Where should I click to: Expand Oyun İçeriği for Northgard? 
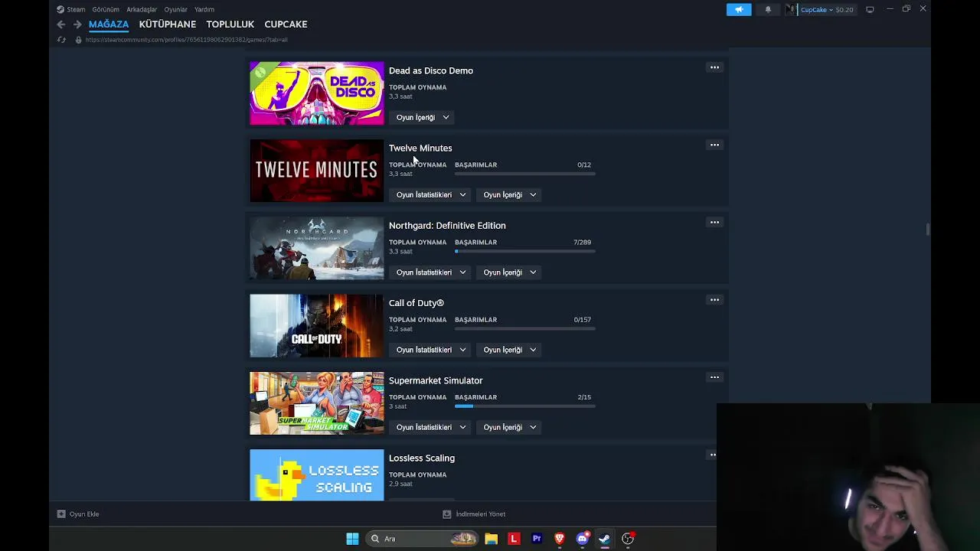tap(510, 272)
